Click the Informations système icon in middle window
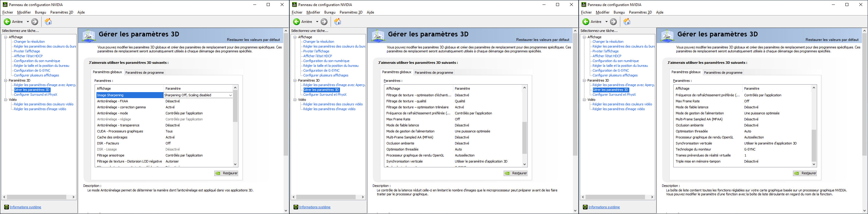868x214 pixels. tap(295, 207)
